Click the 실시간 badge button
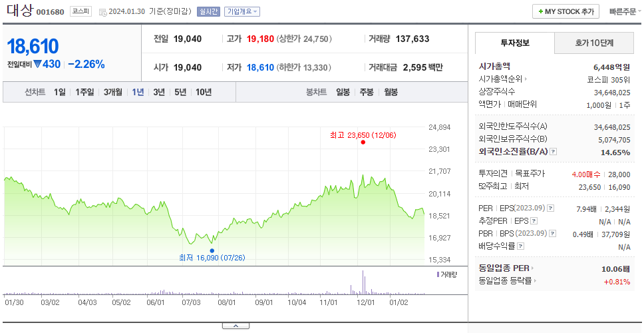 click(x=209, y=11)
